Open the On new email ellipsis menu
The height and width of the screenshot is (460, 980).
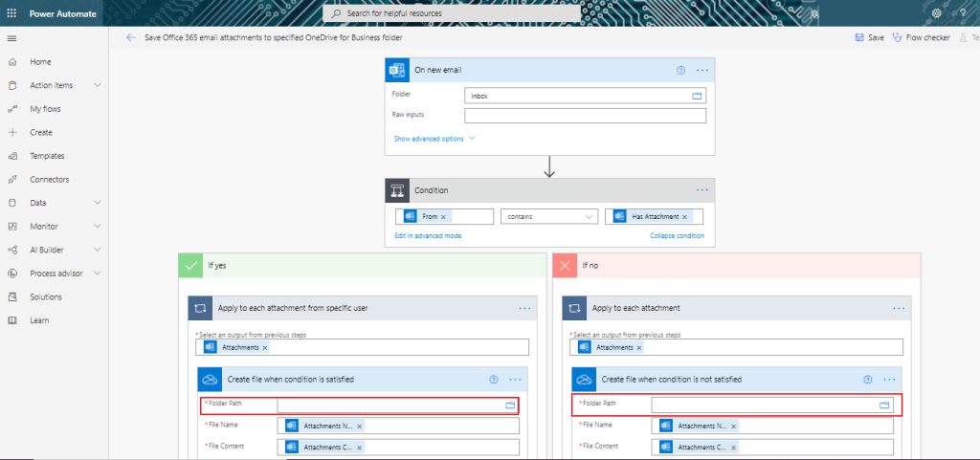click(x=702, y=70)
